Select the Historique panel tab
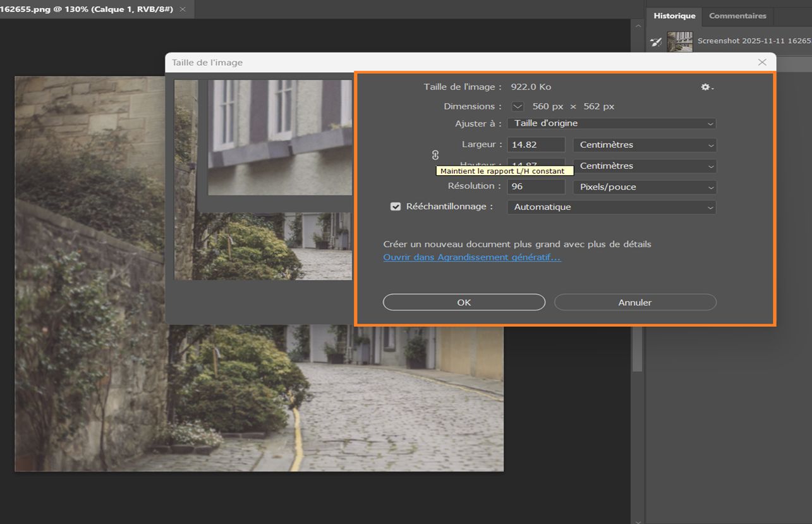 (674, 16)
